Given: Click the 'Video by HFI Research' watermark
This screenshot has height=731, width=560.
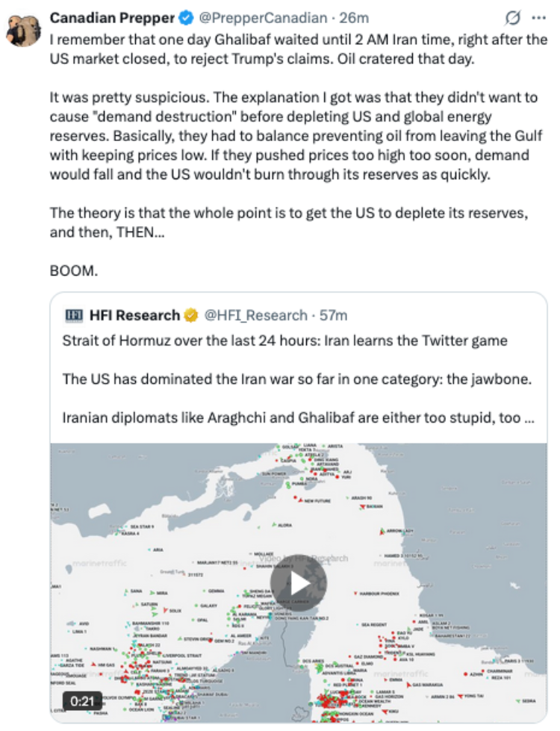Looking at the screenshot, I should [304, 558].
